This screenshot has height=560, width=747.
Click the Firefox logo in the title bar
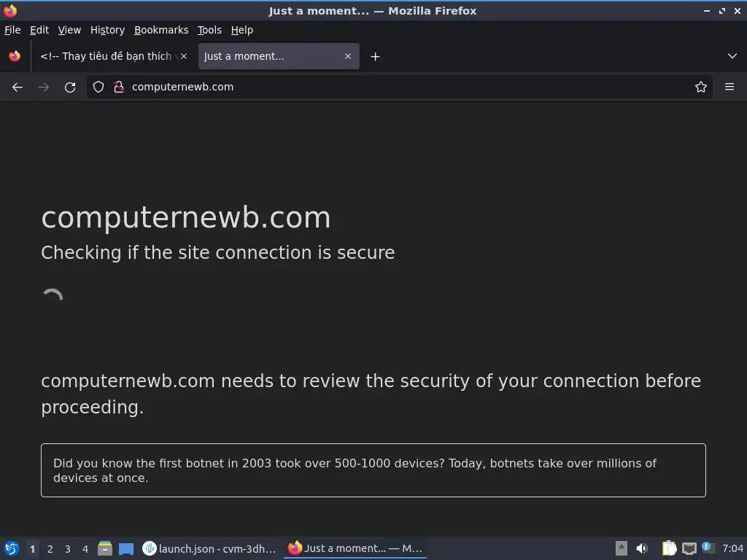[x=10, y=10]
